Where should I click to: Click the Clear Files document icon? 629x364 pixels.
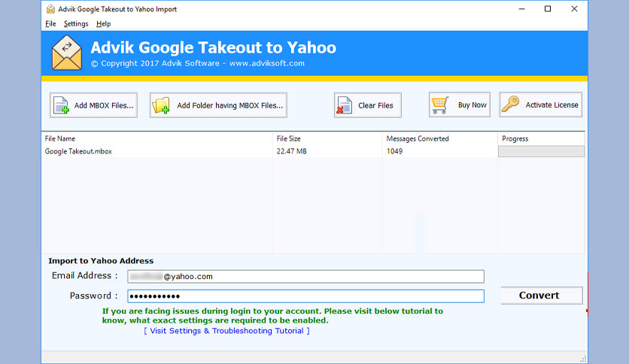click(x=344, y=105)
